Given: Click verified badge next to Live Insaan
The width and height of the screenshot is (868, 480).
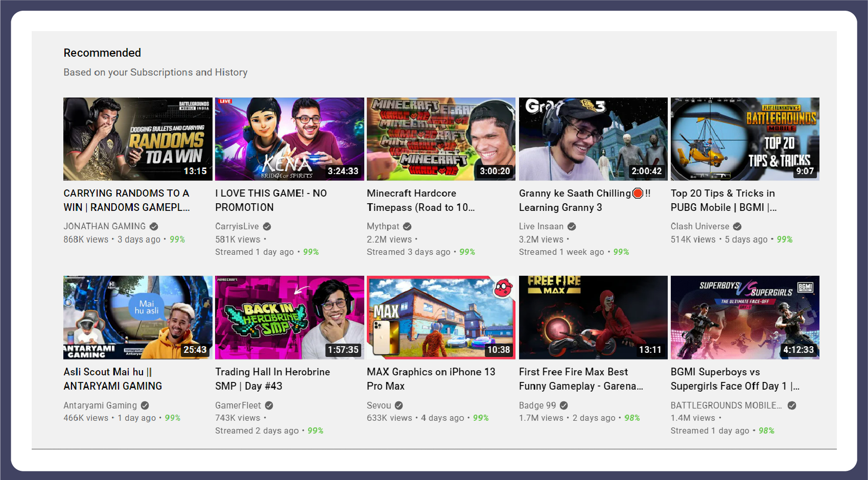Looking at the screenshot, I should click(x=572, y=226).
